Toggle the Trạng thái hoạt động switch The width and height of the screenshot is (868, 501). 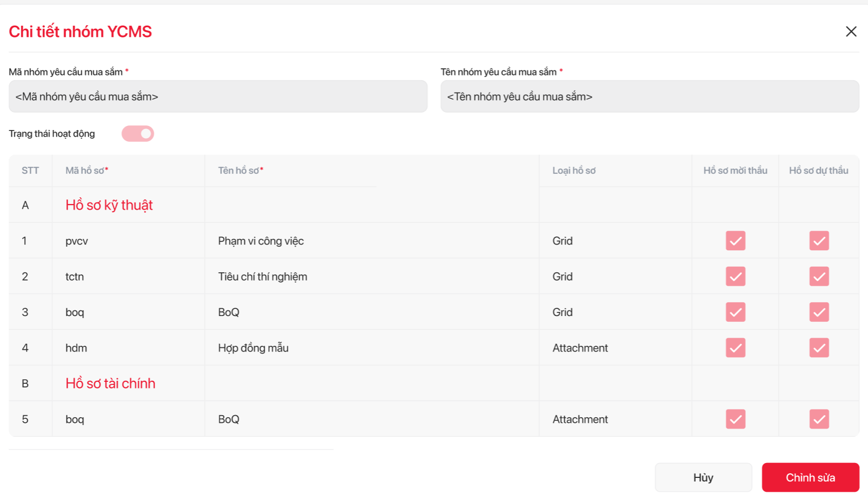(x=138, y=134)
